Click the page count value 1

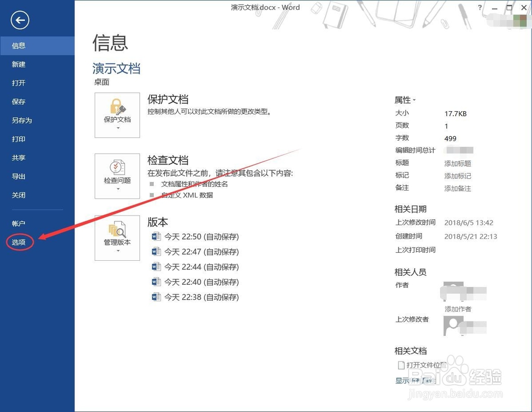(446, 126)
